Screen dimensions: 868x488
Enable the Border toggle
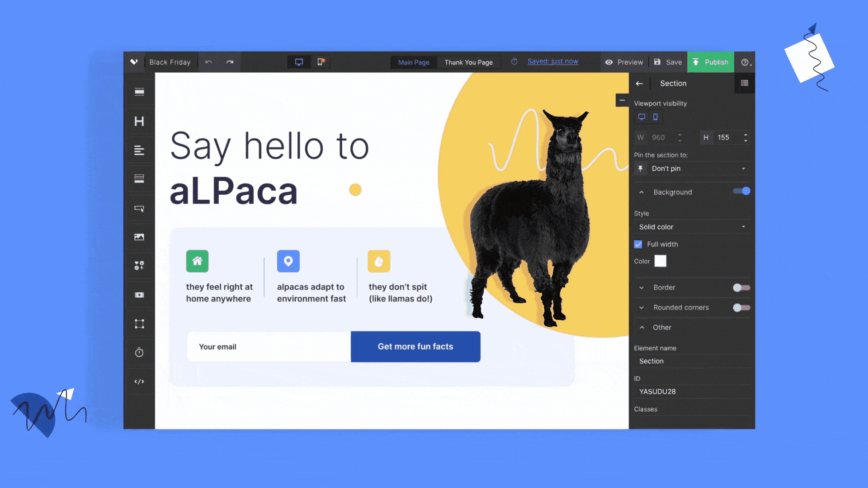(741, 287)
